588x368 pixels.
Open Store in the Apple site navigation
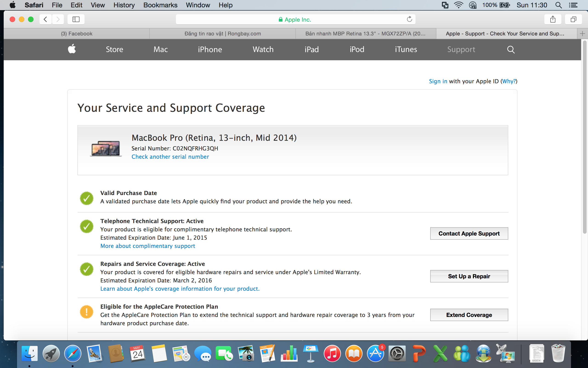(114, 49)
